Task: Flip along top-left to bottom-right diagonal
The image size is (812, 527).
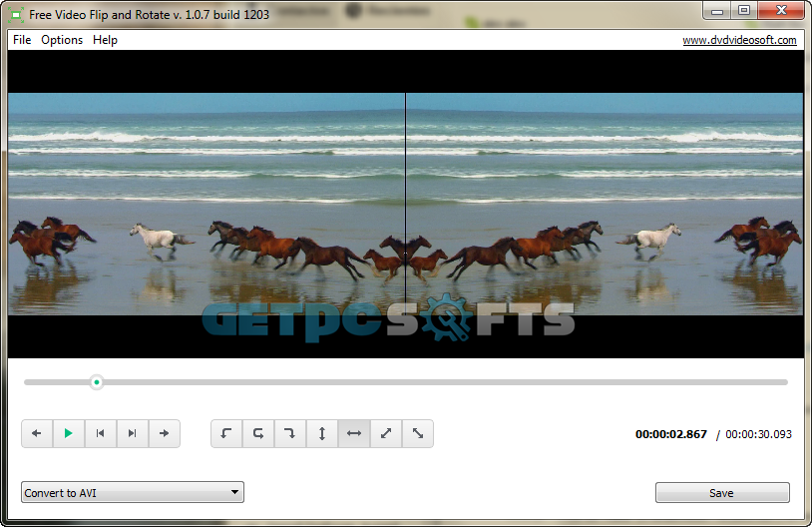Action: 418,433
